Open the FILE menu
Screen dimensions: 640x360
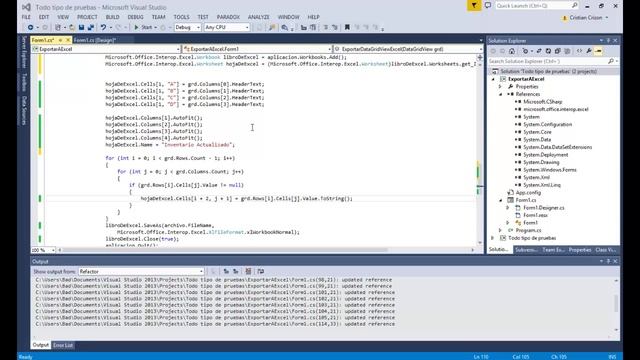[26, 17]
